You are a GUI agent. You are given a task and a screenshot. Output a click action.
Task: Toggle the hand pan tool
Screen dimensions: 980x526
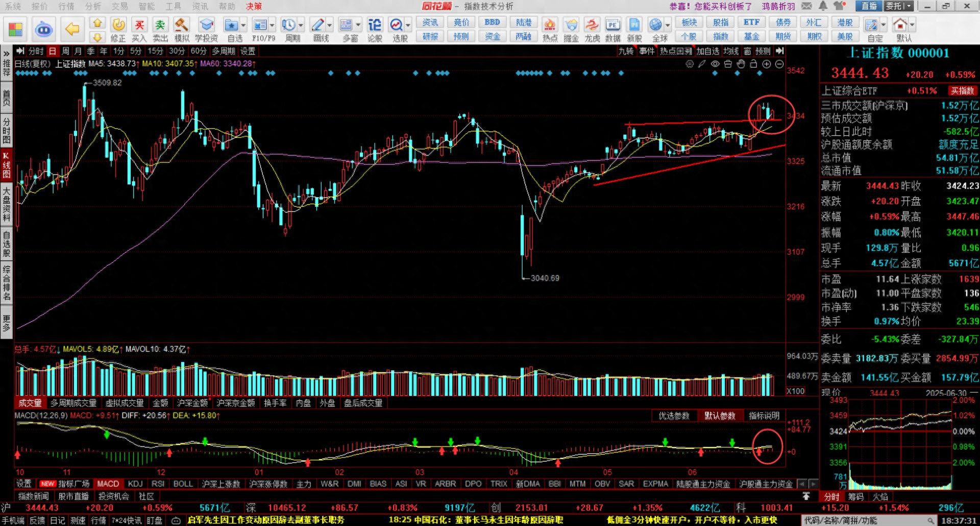[741, 64]
